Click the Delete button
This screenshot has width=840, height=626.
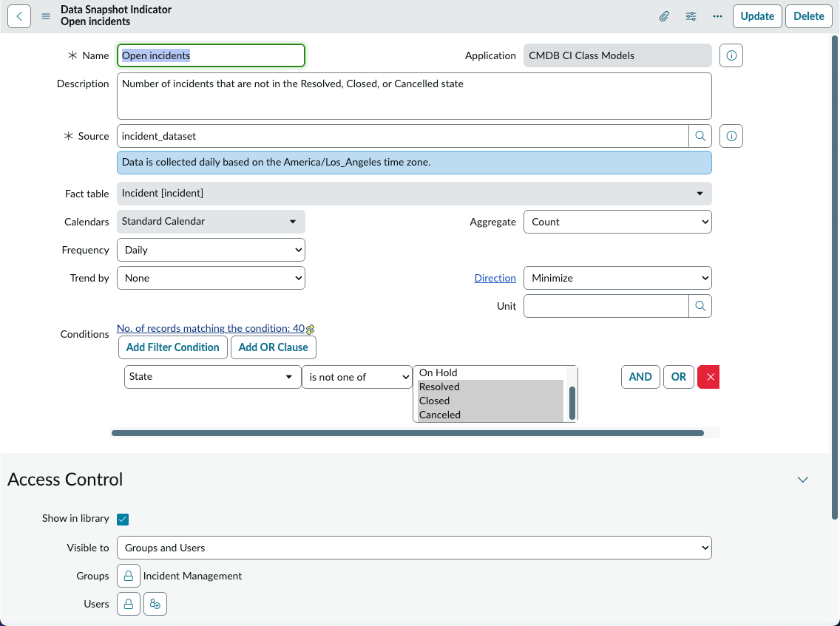point(808,16)
